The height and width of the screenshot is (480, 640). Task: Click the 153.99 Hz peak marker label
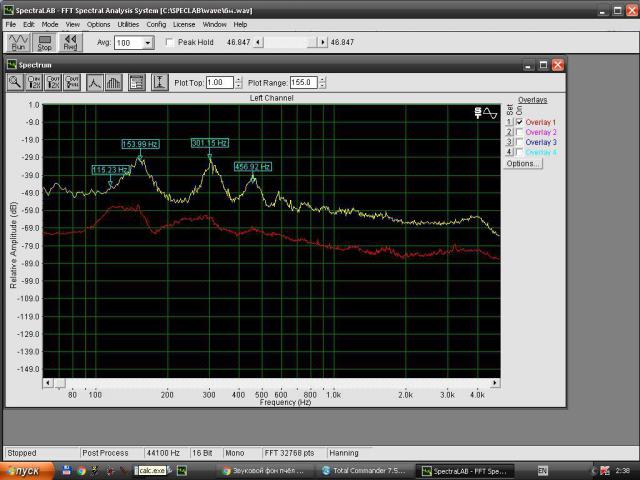[140, 144]
